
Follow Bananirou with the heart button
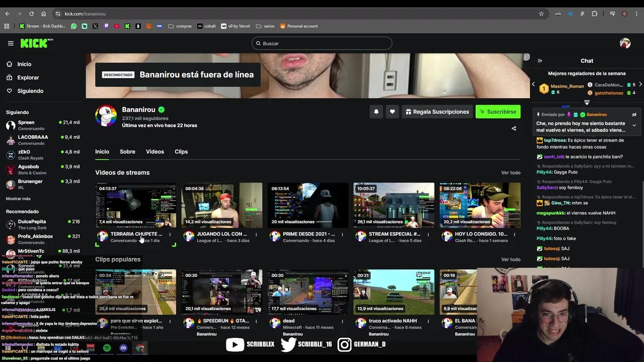[x=392, y=112]
